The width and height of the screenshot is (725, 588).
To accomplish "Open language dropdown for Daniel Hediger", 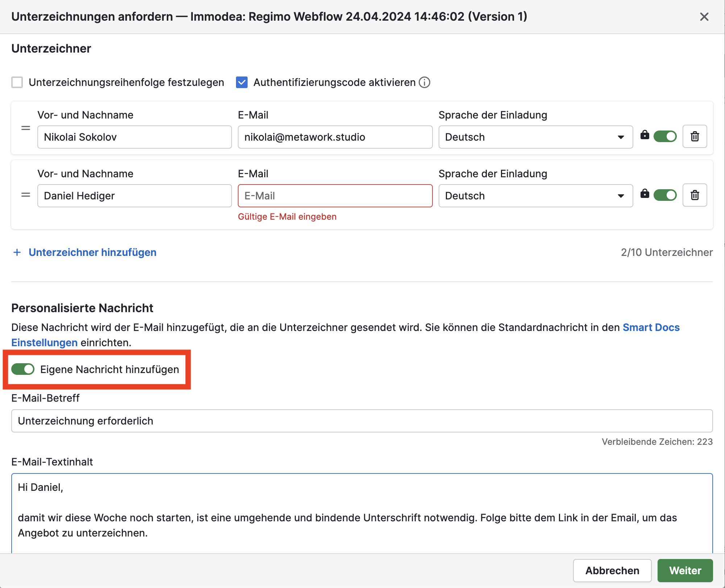I will click(535, 196).
